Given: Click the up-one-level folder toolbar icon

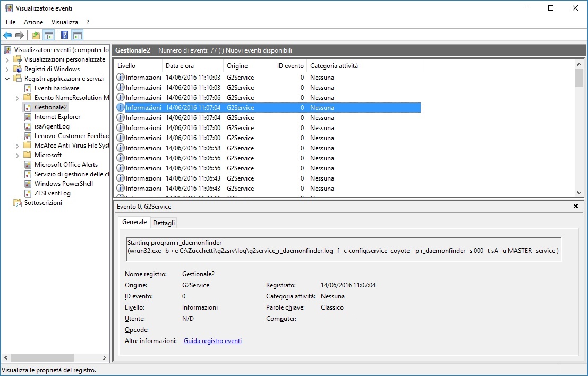Looking at the screenshot, I should pyautogui.click(x=36, y=35).
